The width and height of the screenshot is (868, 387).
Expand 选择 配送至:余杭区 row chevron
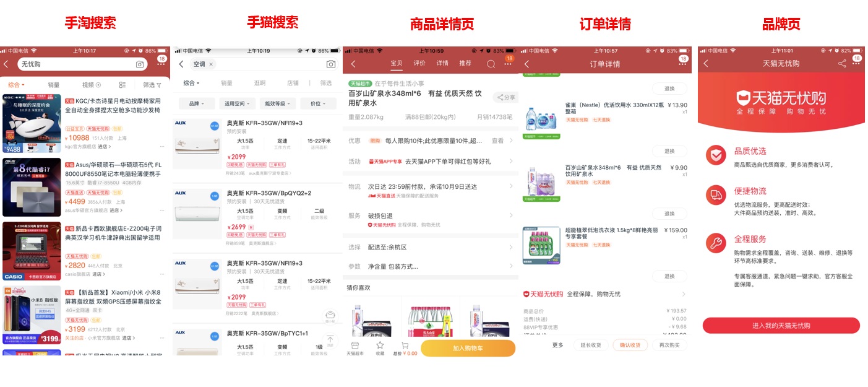click(x=510, y=247)
